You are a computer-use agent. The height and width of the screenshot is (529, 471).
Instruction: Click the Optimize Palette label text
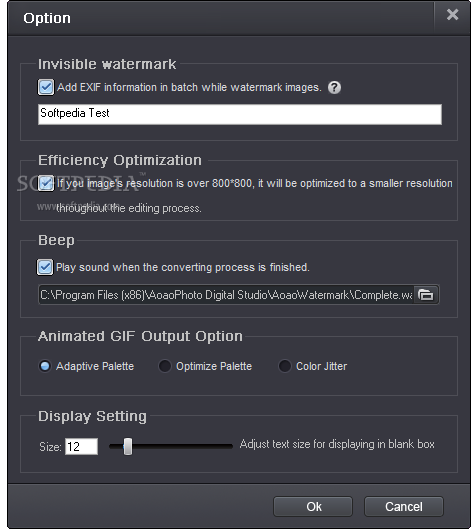pyautogui.click(x=214, y=366)
